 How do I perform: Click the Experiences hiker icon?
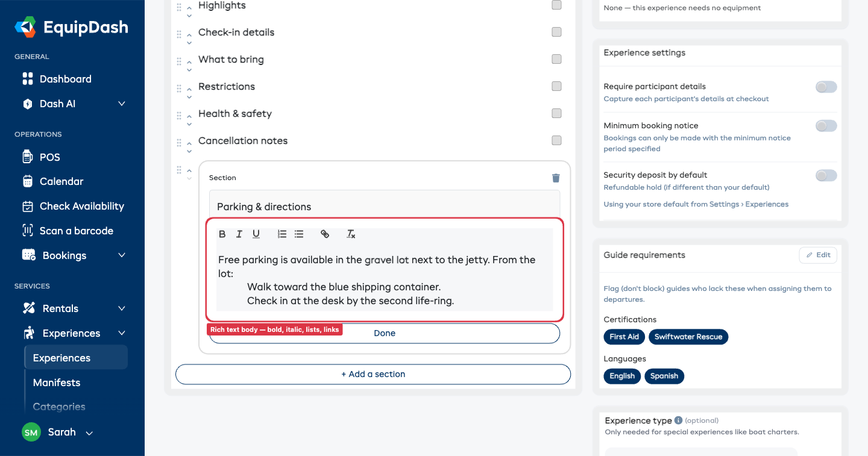pyautogui.click(x=28, y=333)
